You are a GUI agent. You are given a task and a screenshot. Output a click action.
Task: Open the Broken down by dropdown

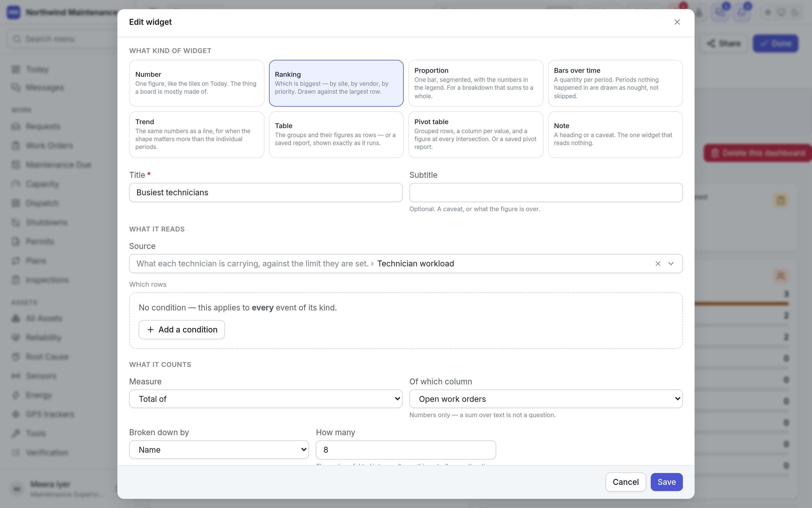point(219,450)
